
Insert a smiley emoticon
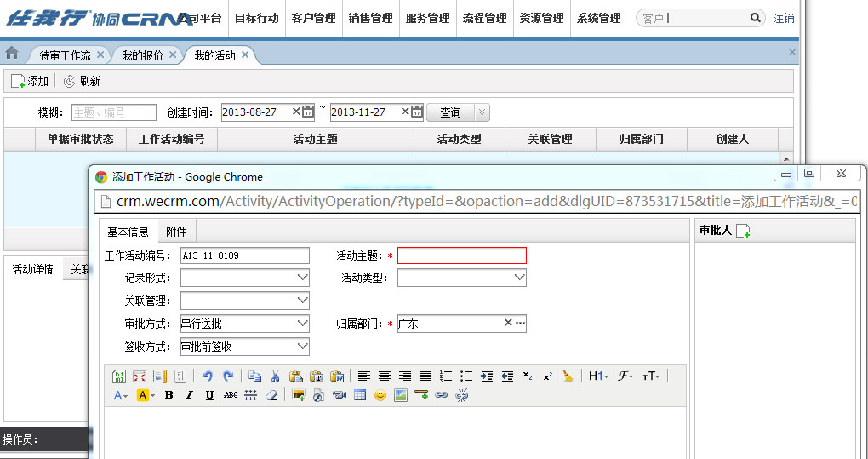(380, 395)
